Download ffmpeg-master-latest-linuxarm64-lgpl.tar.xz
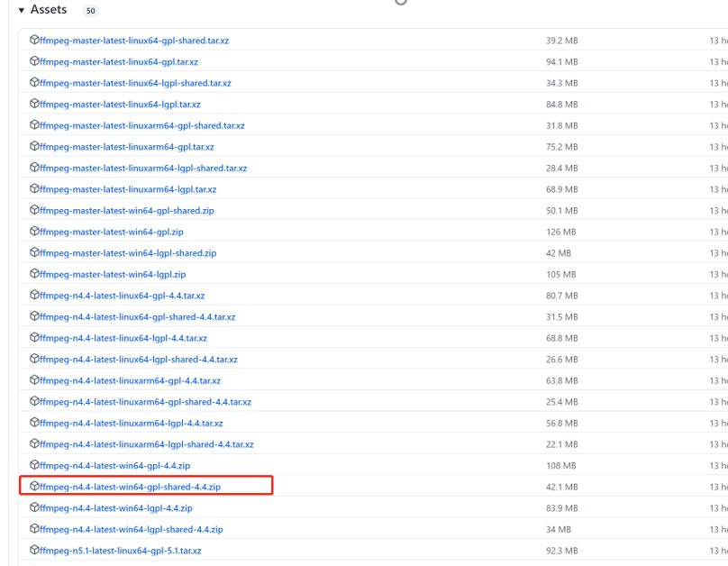Viewport: 728px width, 566px height. coord(128,189)
